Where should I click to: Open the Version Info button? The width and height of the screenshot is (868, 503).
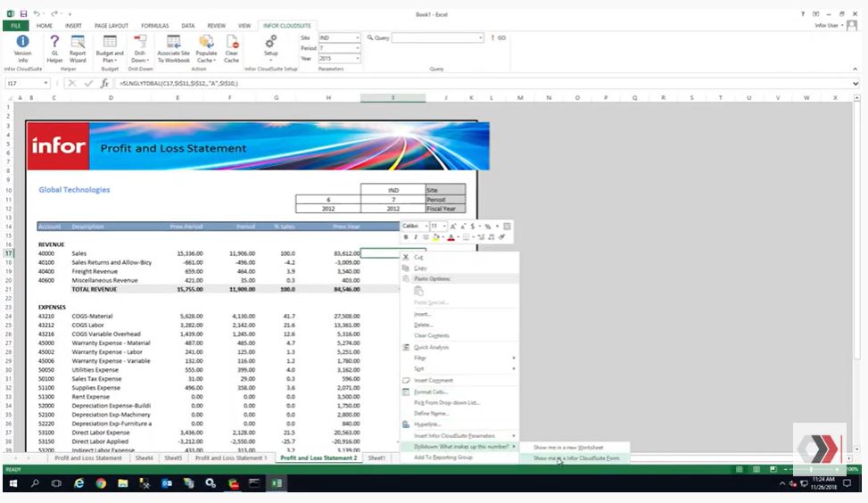point(22,49)
